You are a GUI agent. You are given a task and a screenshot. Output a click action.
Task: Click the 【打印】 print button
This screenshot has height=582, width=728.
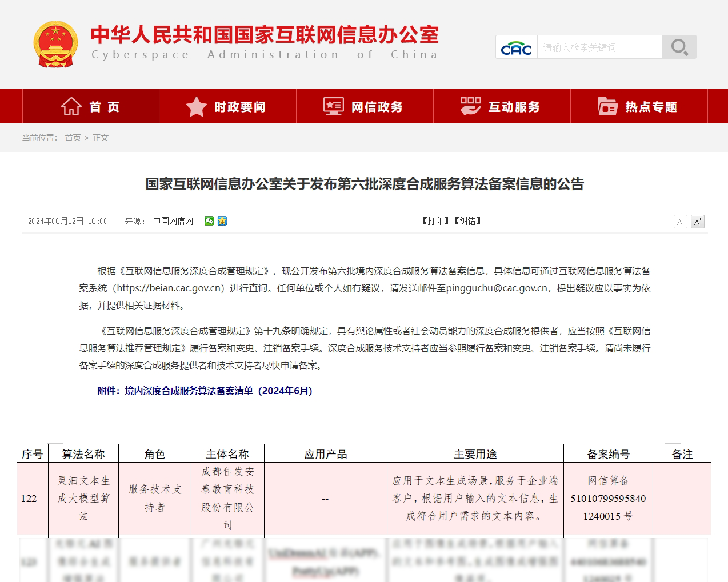[x=435, y=221]
